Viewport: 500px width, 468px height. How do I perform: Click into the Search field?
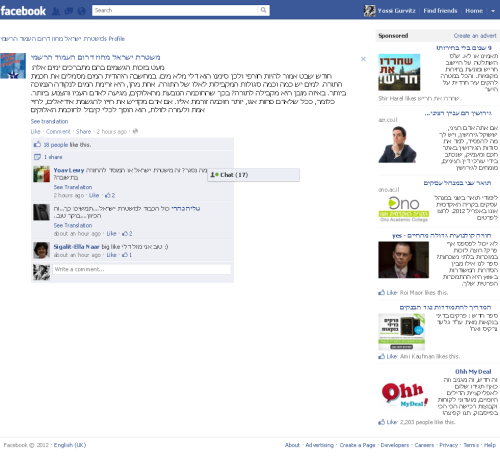pos(175,10)
